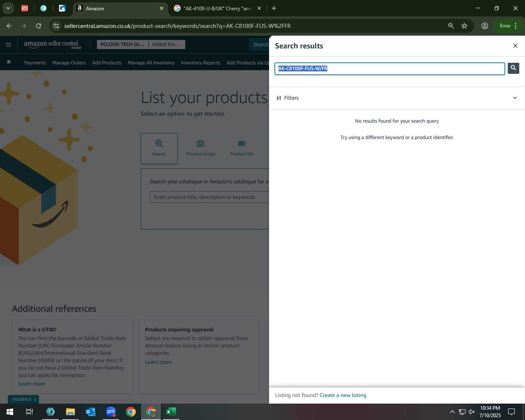The image size is (525, 420).
Task: Switch to the second pinned tab
Action: [43, 8]
